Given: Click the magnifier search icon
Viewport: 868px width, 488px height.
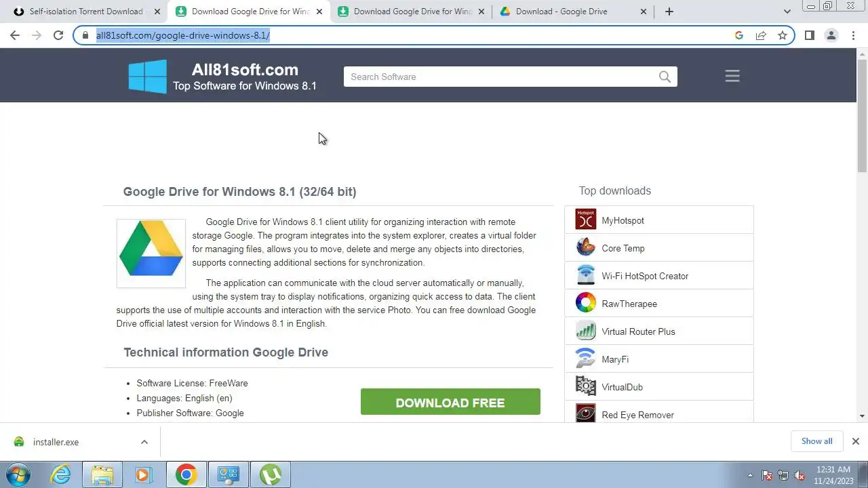Looking at the screenshot, I should (665, 77).
